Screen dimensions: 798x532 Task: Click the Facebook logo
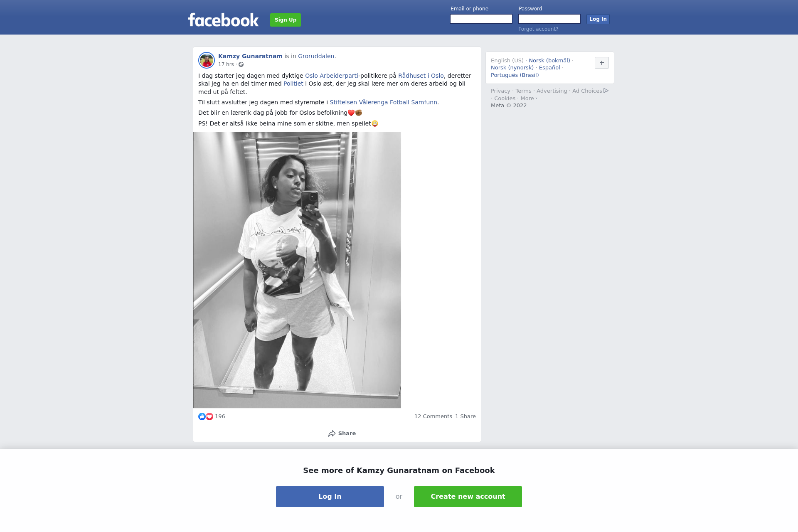click(x=223, y=20)
